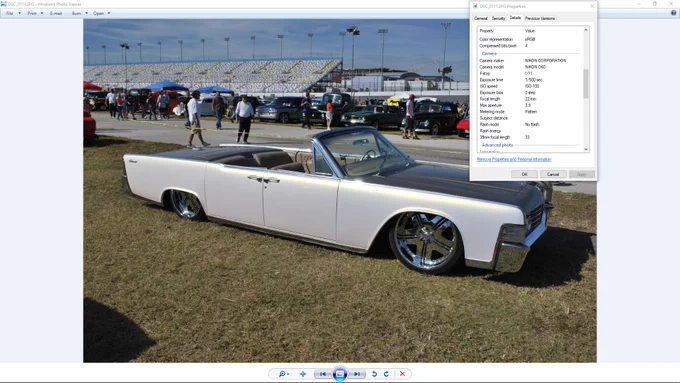Viewport: 680px width, 383px height.
Task: Select the Color representation property row
Action: 530,39
